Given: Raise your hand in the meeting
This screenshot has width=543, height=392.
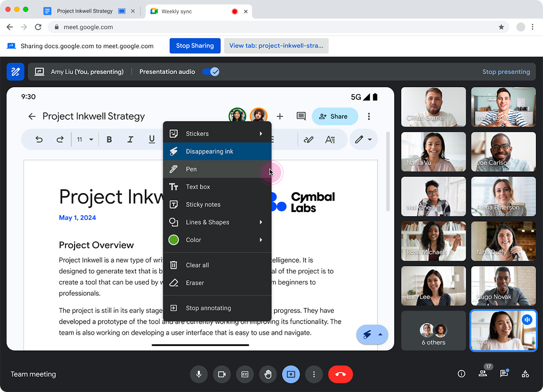Looking at the screenshot, I should tap(268, 374).
